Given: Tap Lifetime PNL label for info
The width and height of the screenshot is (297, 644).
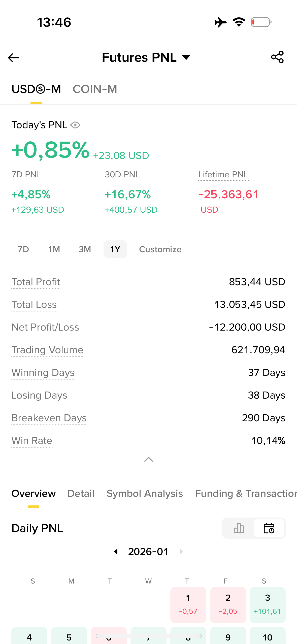Looking at the screenshot, I should click(223, 174).
